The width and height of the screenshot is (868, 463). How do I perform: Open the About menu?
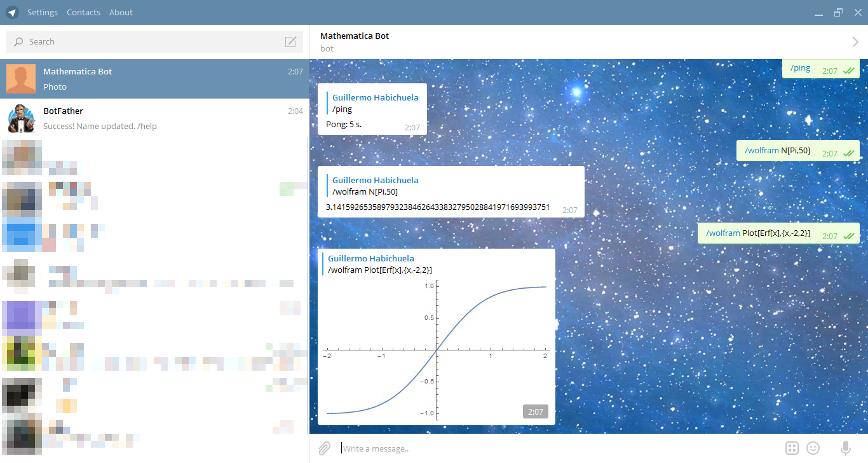(x=121, y=12)
